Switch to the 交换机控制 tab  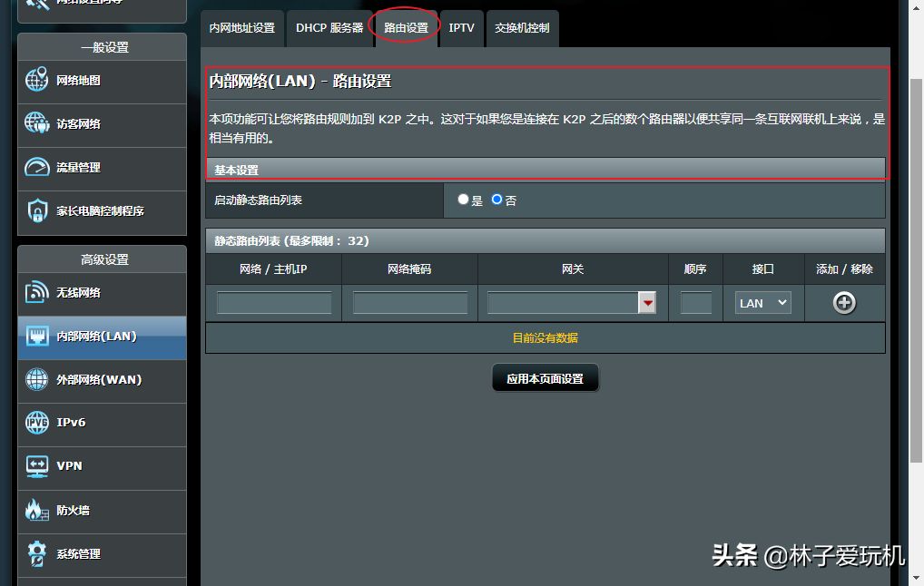pos(522,28)
